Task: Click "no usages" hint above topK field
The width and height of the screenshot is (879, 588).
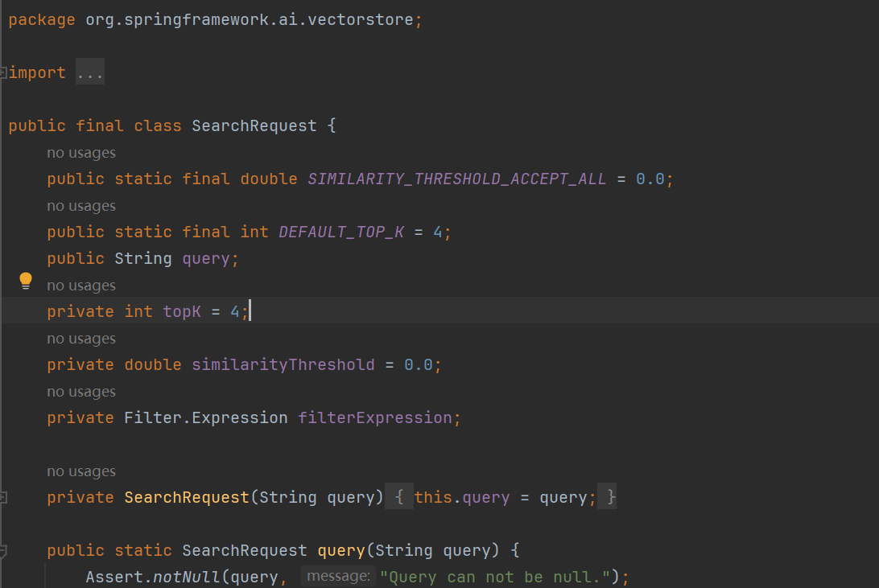Action: [x=80, y=285]
